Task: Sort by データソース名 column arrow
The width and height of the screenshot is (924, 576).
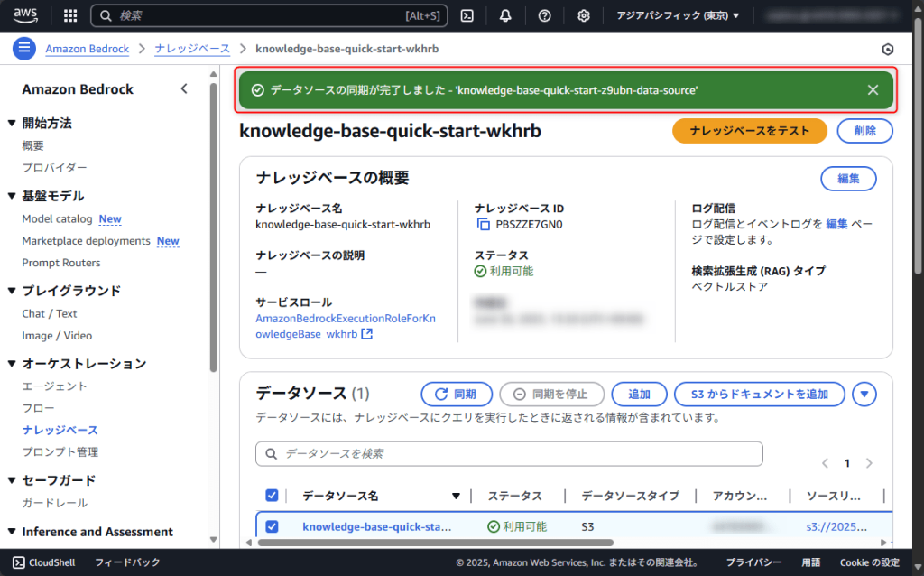Action: 456,496
